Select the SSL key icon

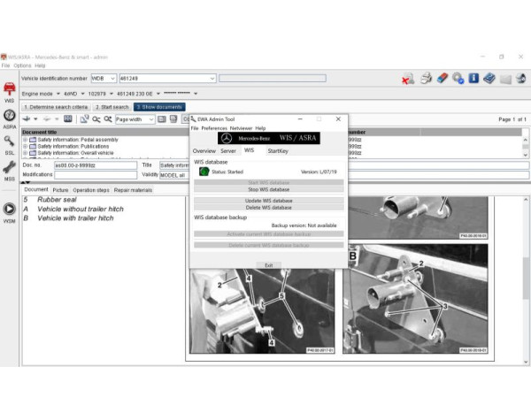9,142
